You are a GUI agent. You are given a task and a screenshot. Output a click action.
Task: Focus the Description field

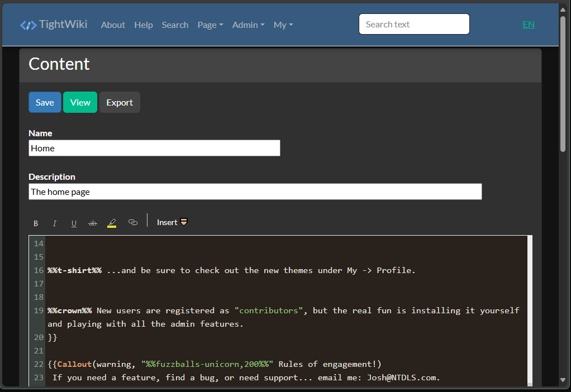point(255,192)
